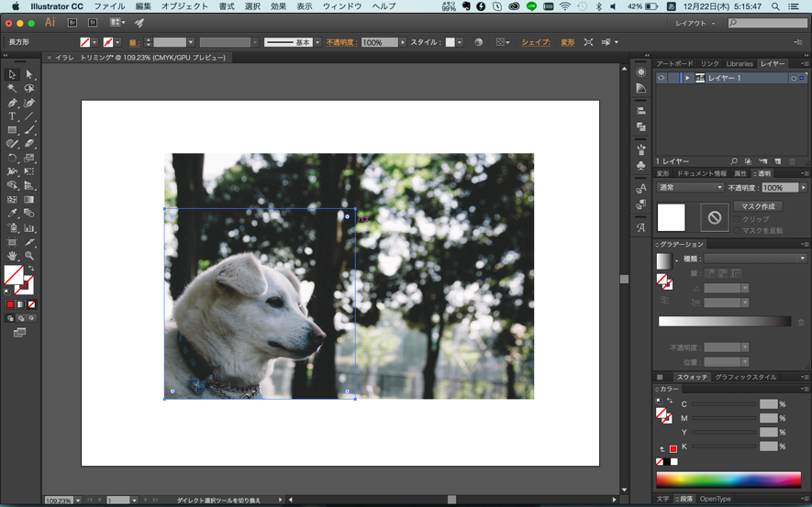
Task: Click the Bridge (Br) icon
Action: pyautogui.click(x=72, y=22)
